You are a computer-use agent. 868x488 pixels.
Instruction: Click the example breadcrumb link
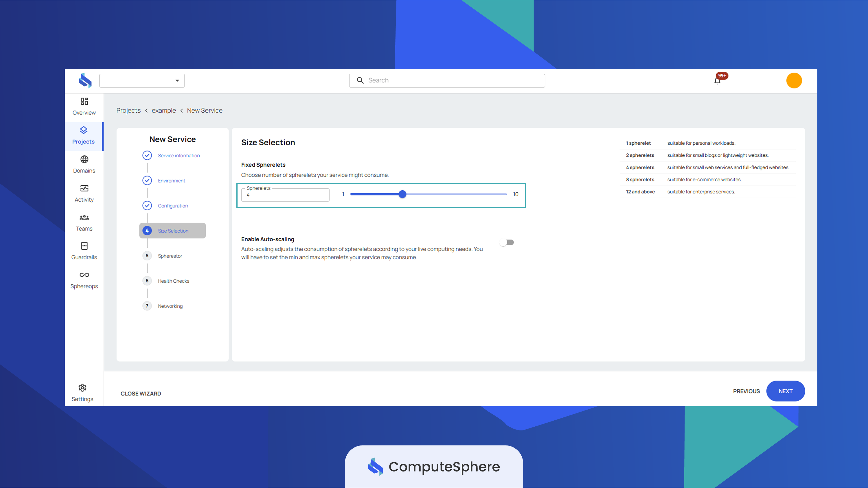point(164,111)
